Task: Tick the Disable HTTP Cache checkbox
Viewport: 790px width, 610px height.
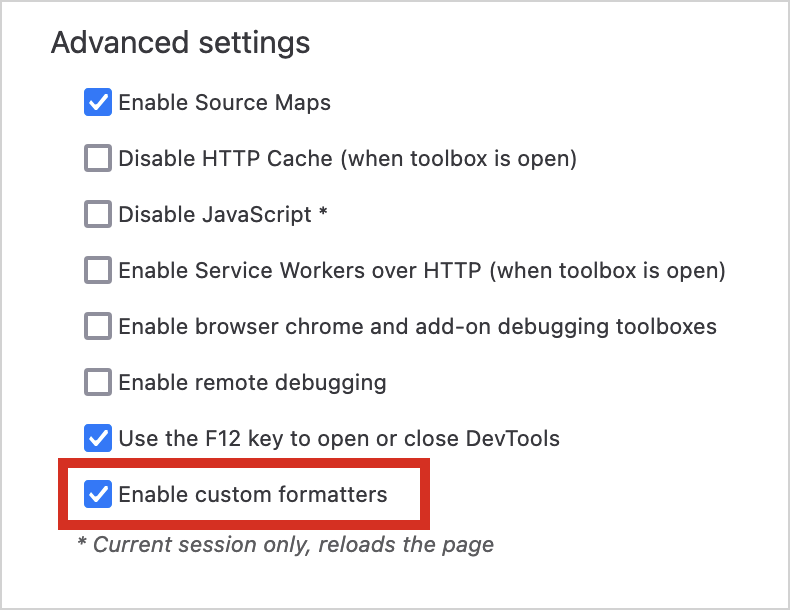Action: coord(98,158)
